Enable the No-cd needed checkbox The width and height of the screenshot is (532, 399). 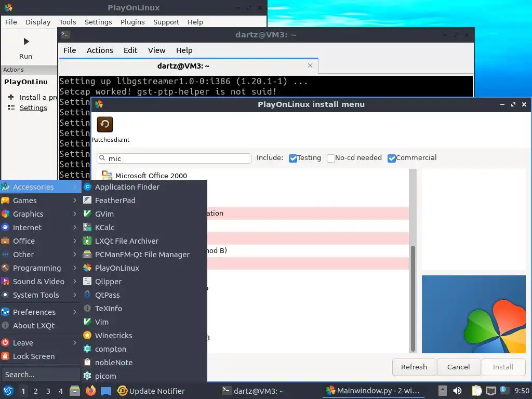pos(330,158)
